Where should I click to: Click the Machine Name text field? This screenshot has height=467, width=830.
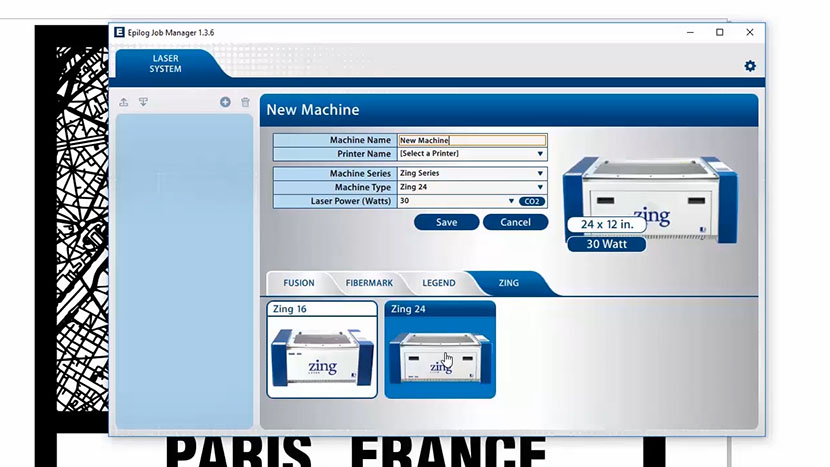[x=472, y=140]
